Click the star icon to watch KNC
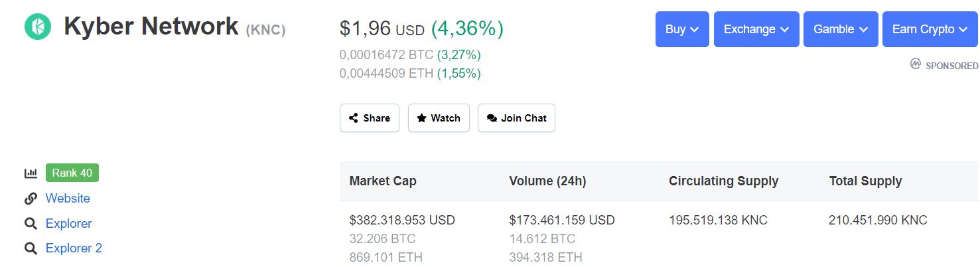This screenshot has width=980, height=267. [x=421, y=118]
